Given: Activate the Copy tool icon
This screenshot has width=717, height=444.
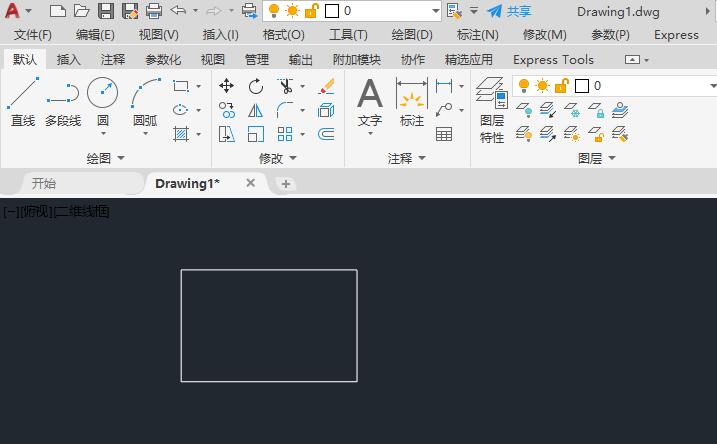Looking at the screenshot, I should point(226,110).
